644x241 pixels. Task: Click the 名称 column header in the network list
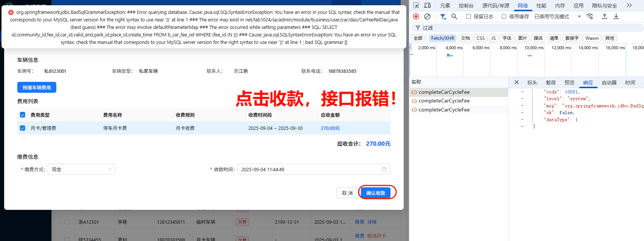tap(416, 82)
